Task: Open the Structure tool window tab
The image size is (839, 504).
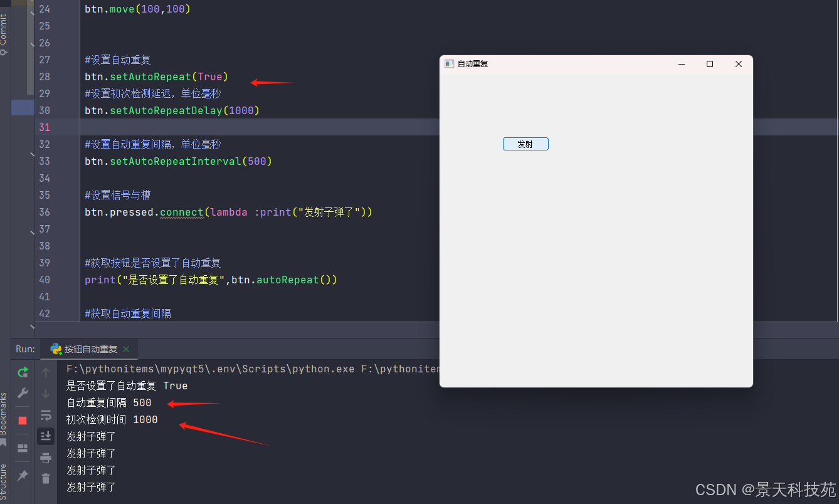Action: (4, 481)
